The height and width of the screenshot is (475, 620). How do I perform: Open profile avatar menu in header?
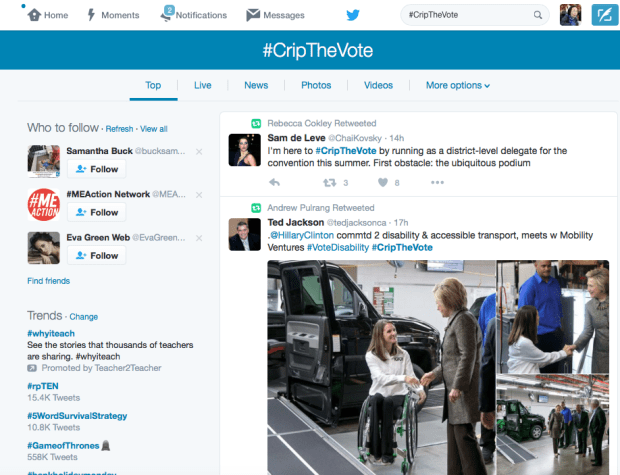point(570,15)
